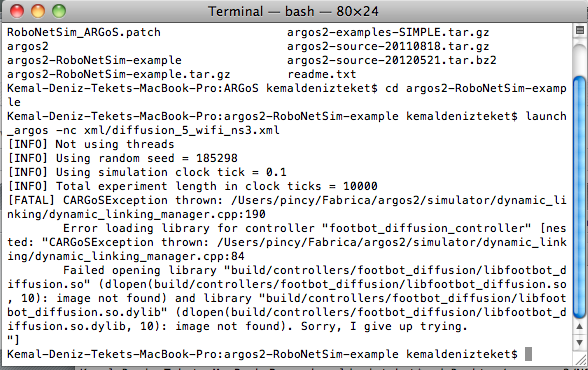Minimize the Terminal using the yellow button
The height and width of the screenshot is (370, 588).
(38, 11)
